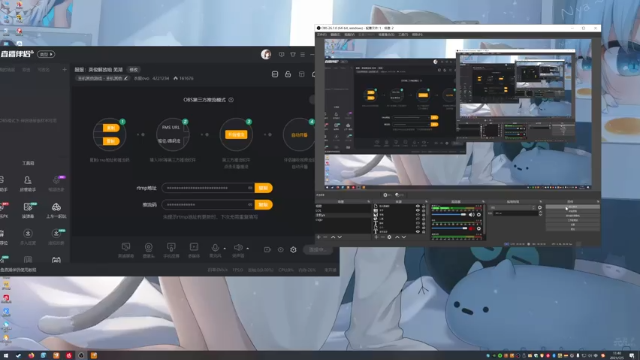Click the plus icon beside the sidebar tabs

click(64, 70)
